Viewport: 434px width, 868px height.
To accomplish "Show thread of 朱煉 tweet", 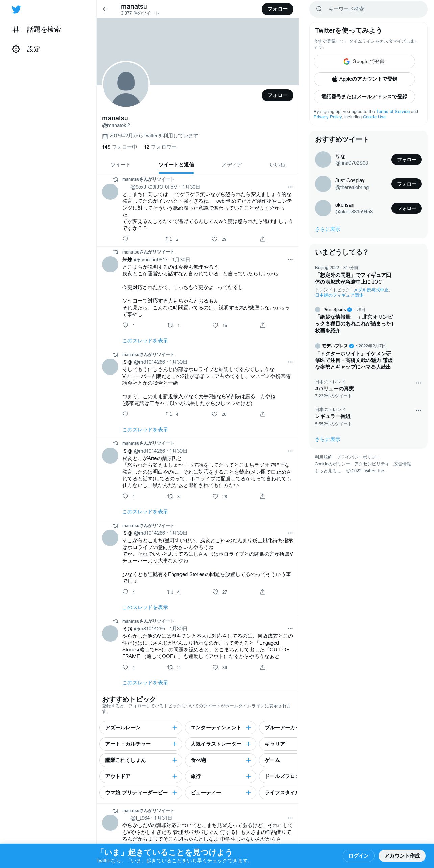I will 145,341.
